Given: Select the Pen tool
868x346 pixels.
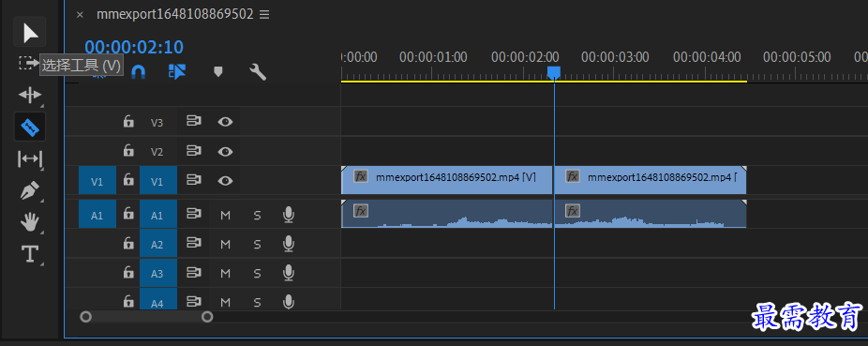Looking at the screenshot, I should 29,191.
